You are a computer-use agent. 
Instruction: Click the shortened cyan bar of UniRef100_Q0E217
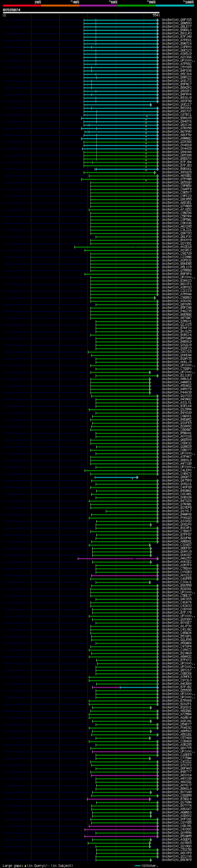pos(118,105)
